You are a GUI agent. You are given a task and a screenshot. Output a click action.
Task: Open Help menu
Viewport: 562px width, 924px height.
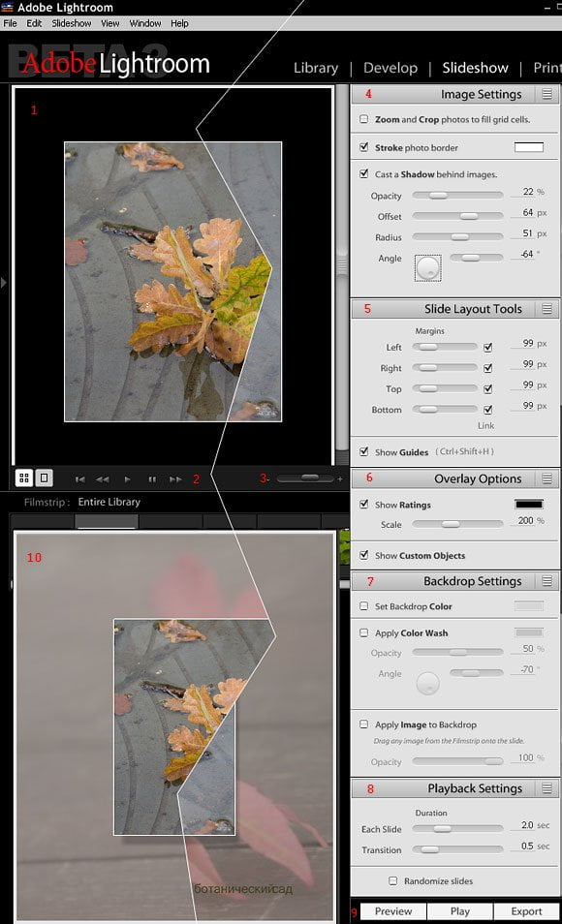179,23
